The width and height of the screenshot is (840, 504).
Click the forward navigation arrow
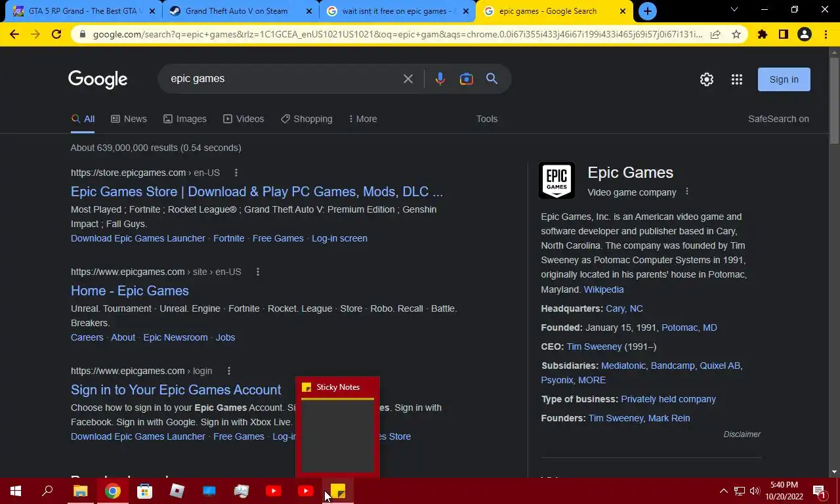pos(35,34)
